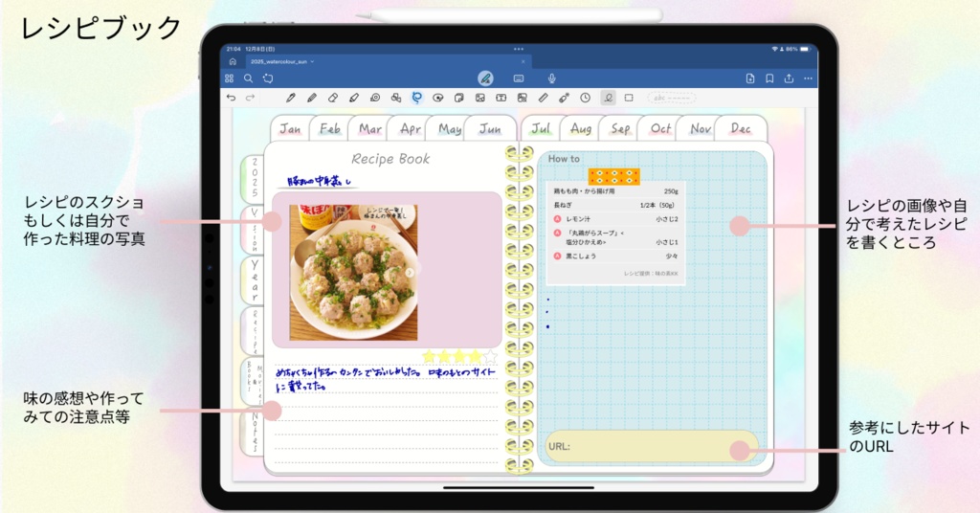Select the Tape roll tool
The height and width of the screenshot is (513, 980).
375,98
